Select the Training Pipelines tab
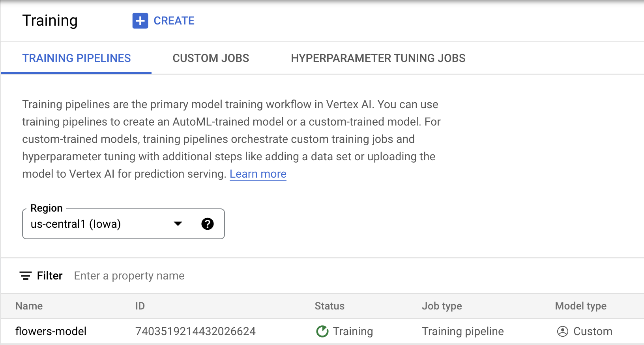The image size is (644, 345). (77, 58)
